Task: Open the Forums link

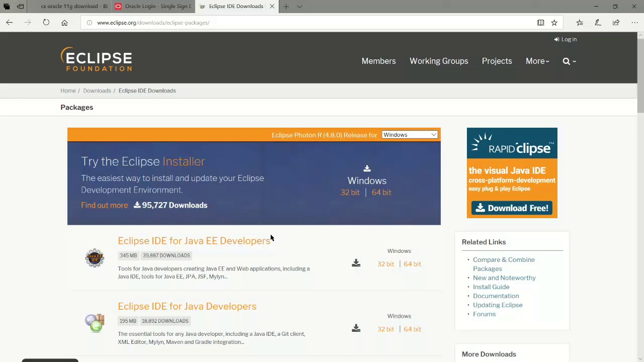Action: pos(484,314)
